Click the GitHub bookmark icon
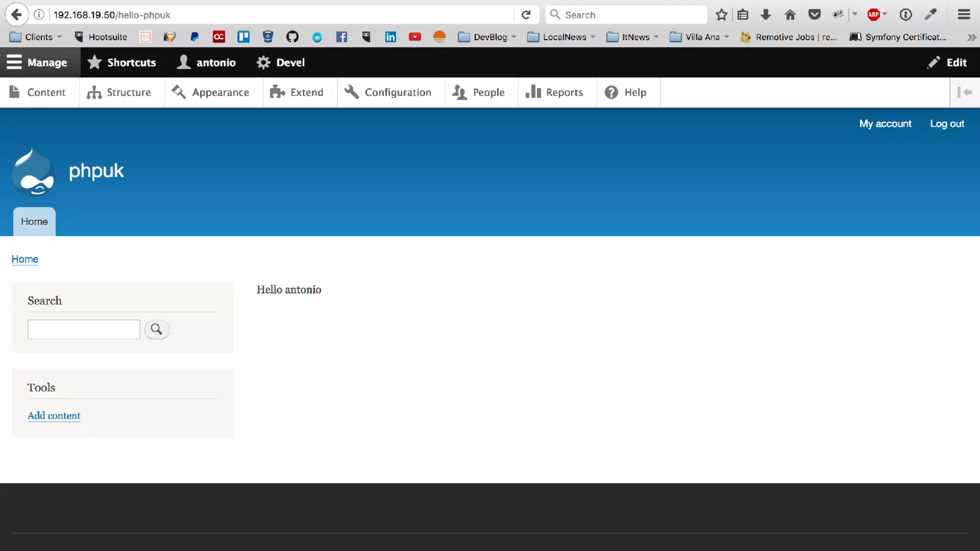 click(x=292, y=37)
